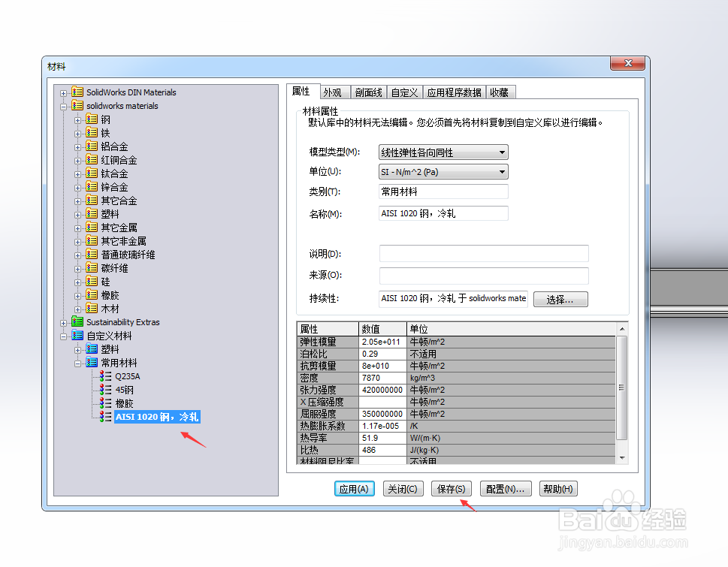This screenshot has height=567, width=728.
Task: Click the 名称 input field
Action: click(x=443, y=213)
